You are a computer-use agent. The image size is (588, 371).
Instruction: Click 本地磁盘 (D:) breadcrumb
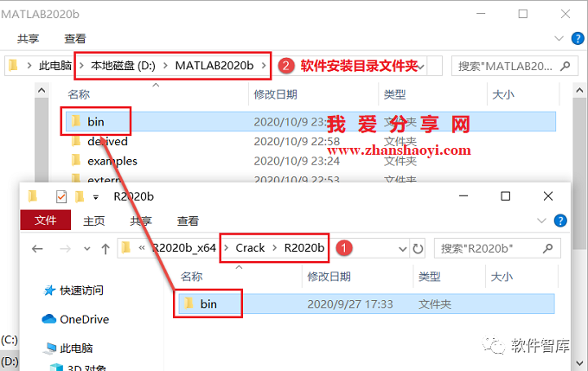(x=123, y=66)
